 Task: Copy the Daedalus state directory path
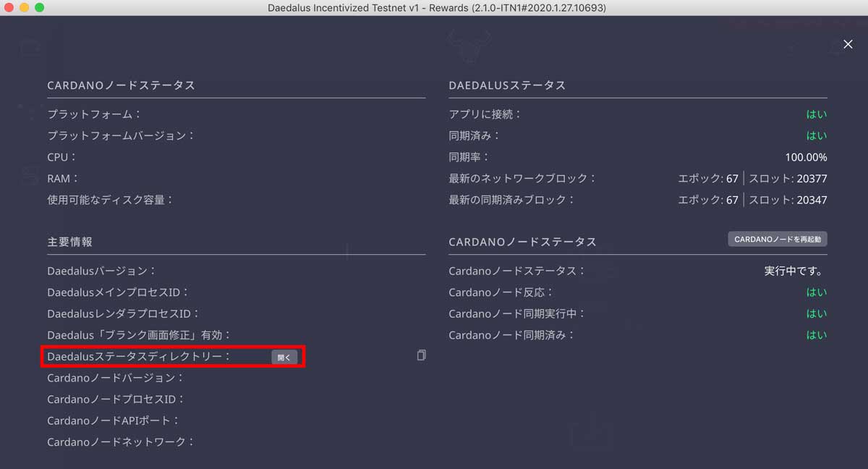421,355
